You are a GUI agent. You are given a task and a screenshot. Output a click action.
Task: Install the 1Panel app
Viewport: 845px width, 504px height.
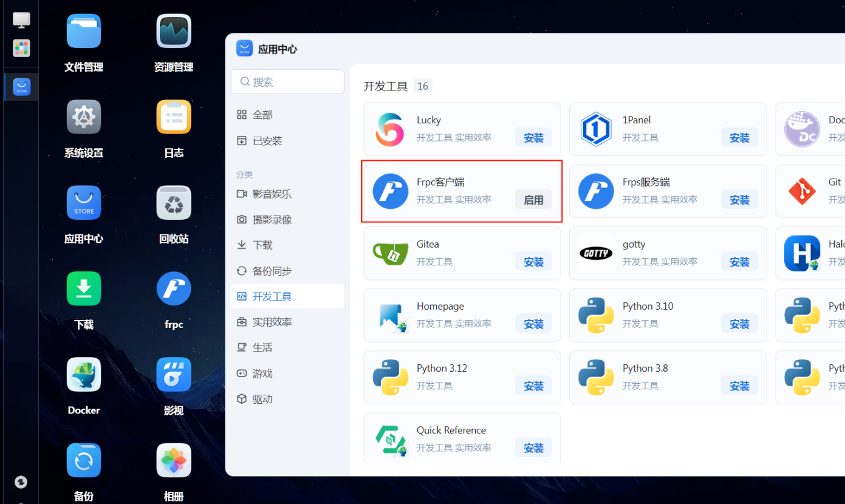click(739, 138)
